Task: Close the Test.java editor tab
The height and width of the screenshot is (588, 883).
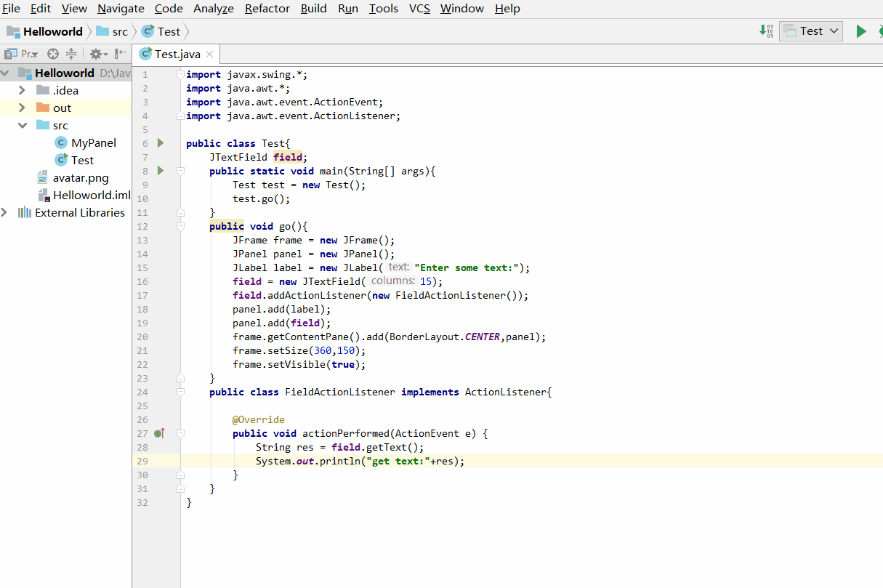Action: (209, 54)
